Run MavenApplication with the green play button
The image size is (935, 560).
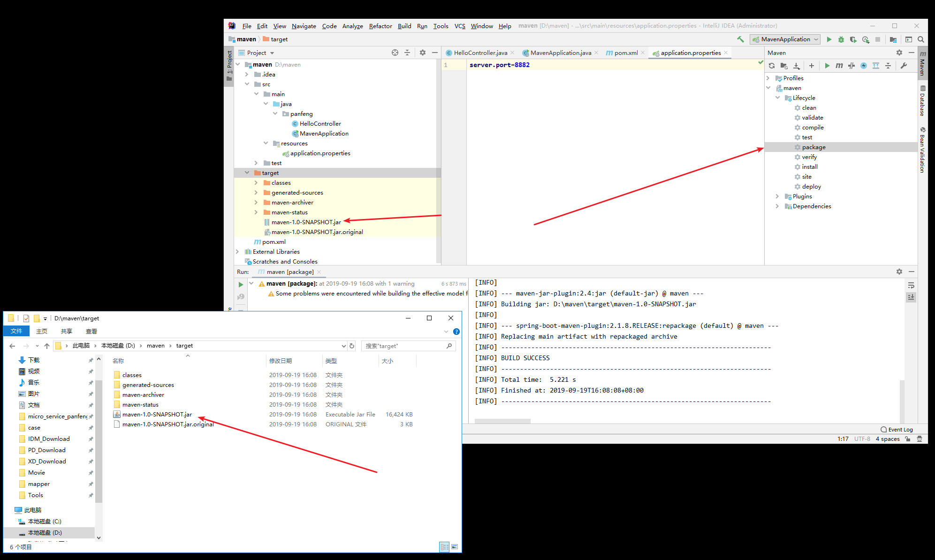pyautogui.click(x=829, y=39)
